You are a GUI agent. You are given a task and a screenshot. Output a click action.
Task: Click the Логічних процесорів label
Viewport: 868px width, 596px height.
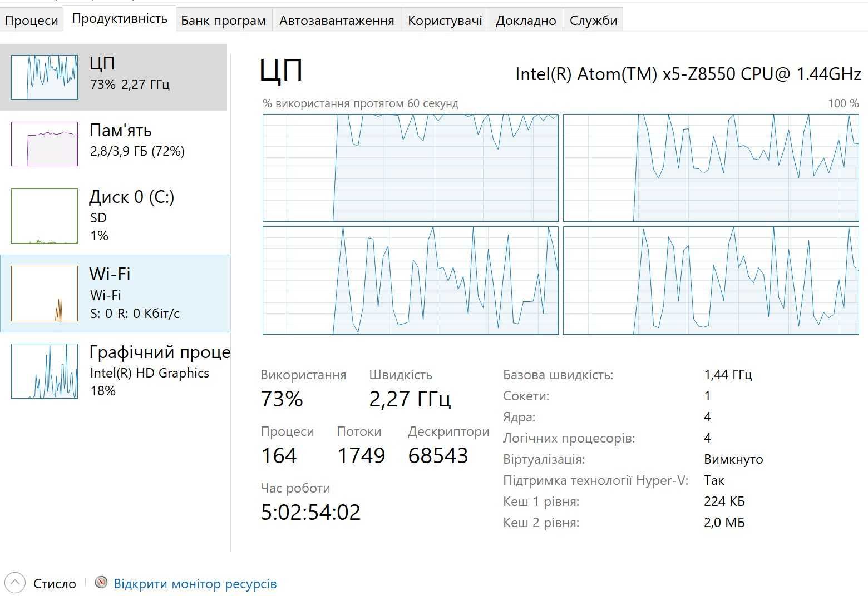(x=569, y=438)
